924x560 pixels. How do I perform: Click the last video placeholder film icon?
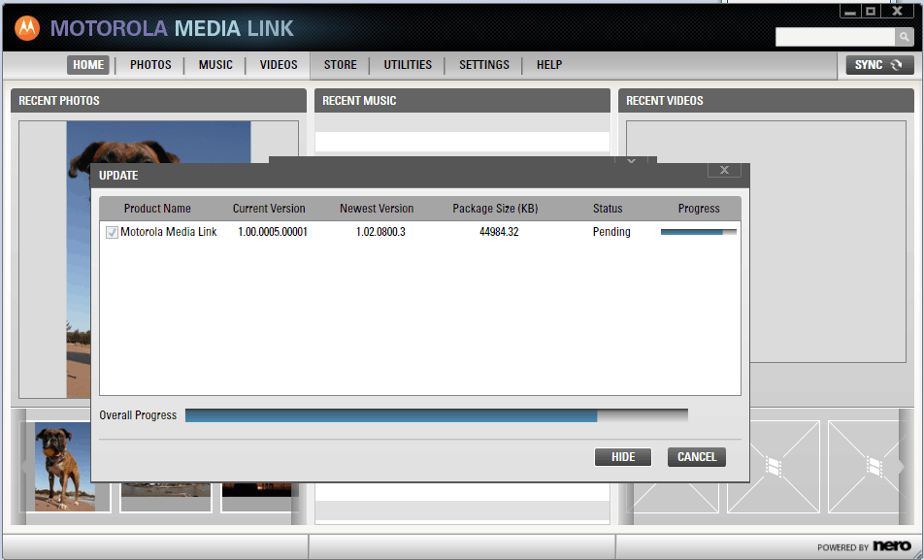click(x=874, y=467)
